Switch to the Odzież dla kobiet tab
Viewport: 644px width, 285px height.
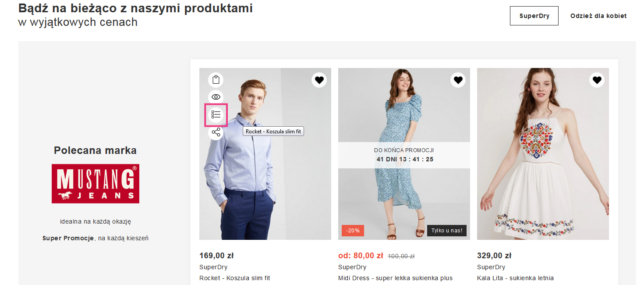pyautogui.click(x=598, y=16)
